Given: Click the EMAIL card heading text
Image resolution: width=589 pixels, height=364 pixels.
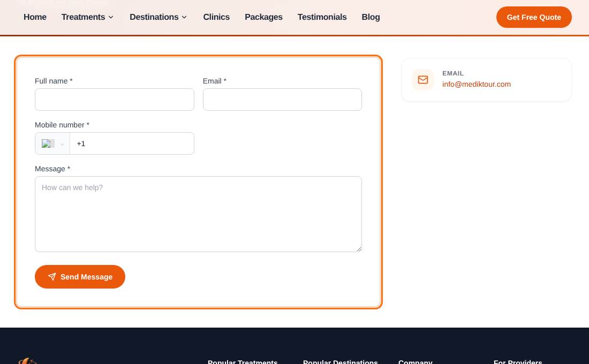Looking at the screenshot, I should click(x=453, y=73).
